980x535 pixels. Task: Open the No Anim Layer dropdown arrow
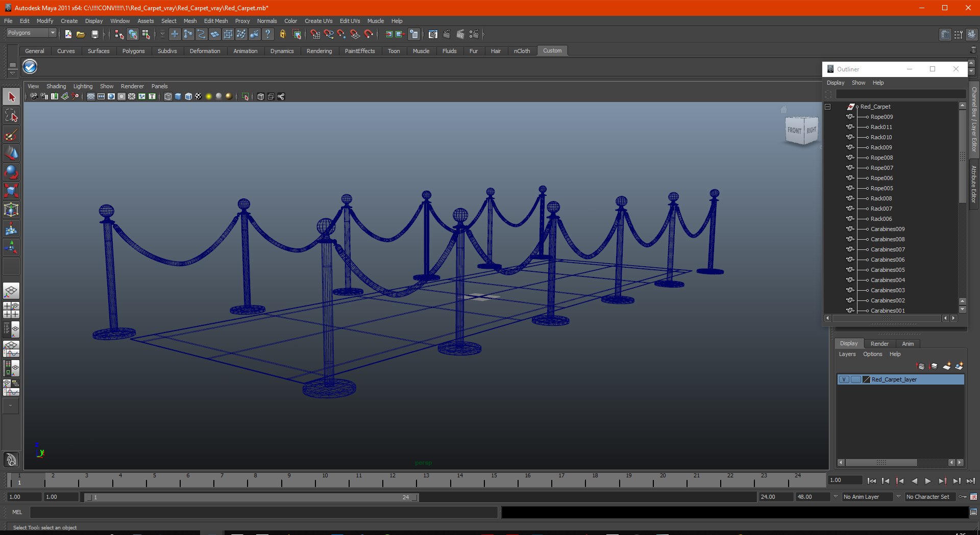tap(836, 497)
